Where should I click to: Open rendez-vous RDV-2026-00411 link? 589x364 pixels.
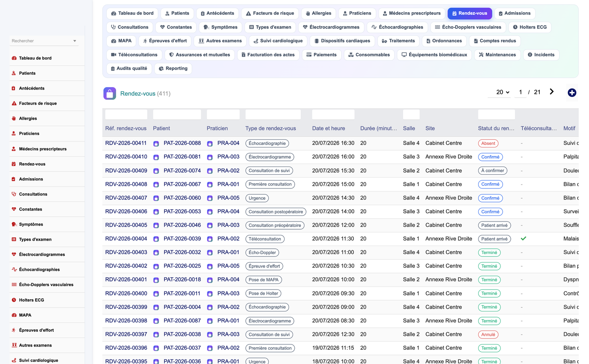[x=126, y=143]
